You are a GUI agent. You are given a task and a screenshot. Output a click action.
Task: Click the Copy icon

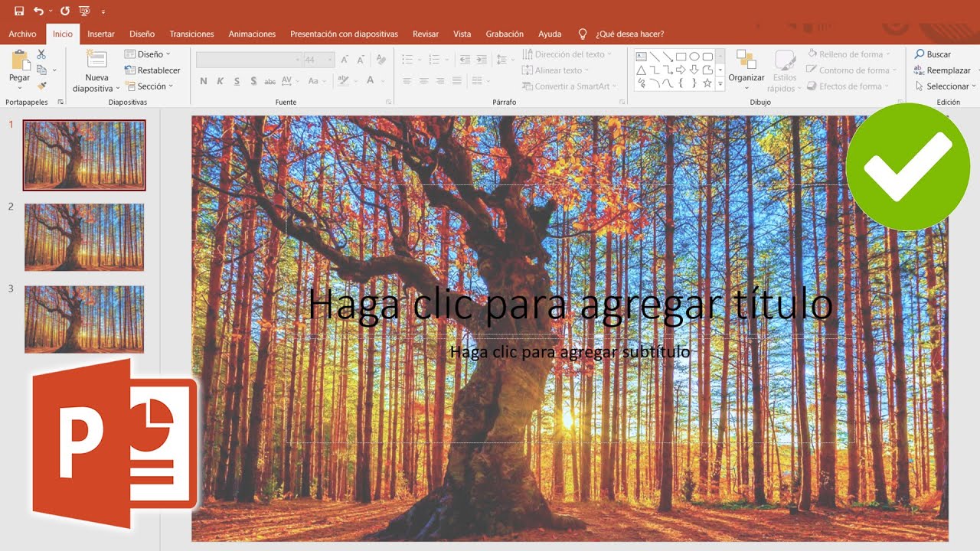41,70
